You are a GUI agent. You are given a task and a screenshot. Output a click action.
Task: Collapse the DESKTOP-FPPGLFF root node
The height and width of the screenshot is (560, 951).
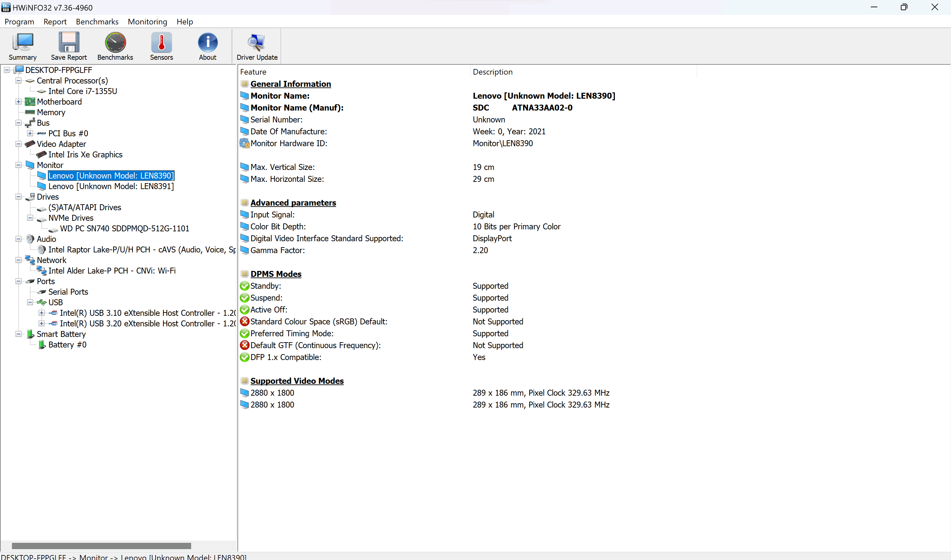tap(7, 70)
